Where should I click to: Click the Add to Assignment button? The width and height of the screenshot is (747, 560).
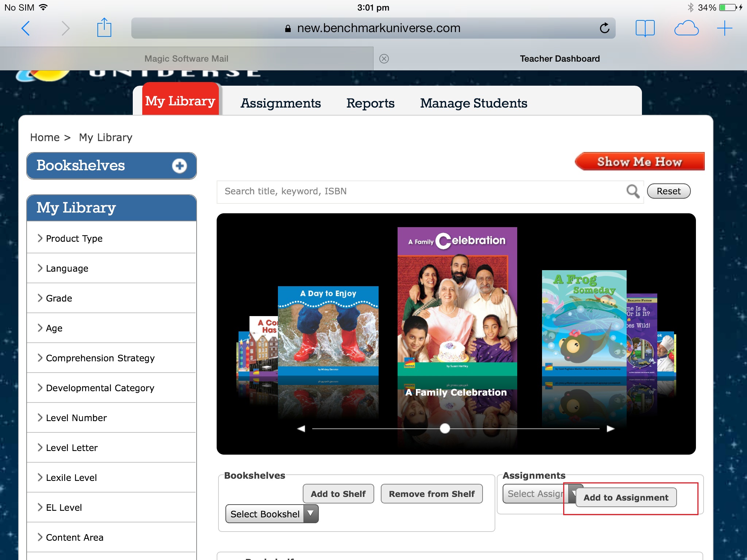(626, 497)
